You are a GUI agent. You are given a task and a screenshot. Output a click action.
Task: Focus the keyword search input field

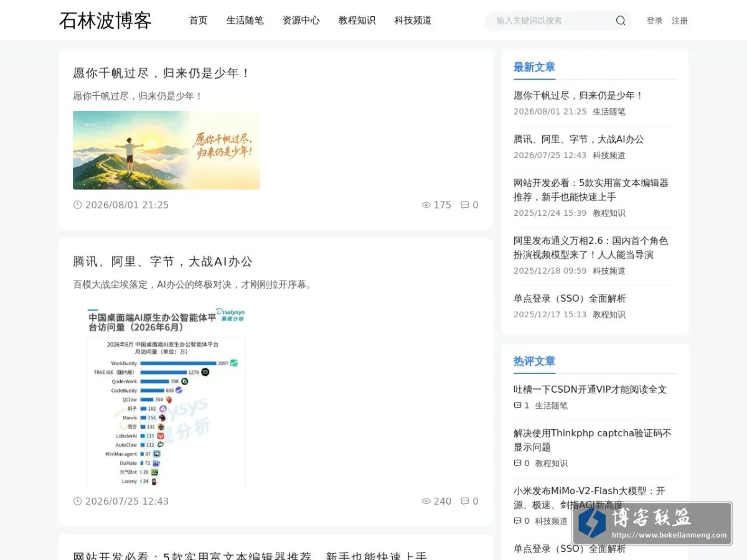pyautogui.click(x=553, y=21)
